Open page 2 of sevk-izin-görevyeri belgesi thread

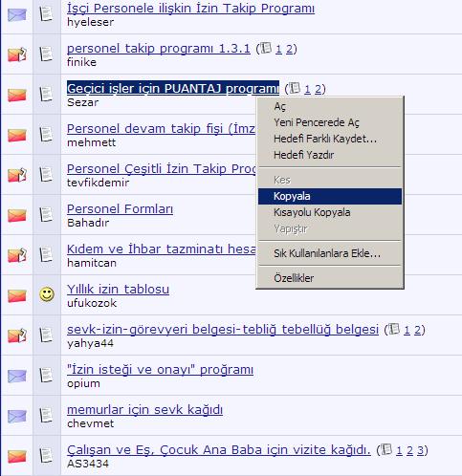tap(417, 330)
